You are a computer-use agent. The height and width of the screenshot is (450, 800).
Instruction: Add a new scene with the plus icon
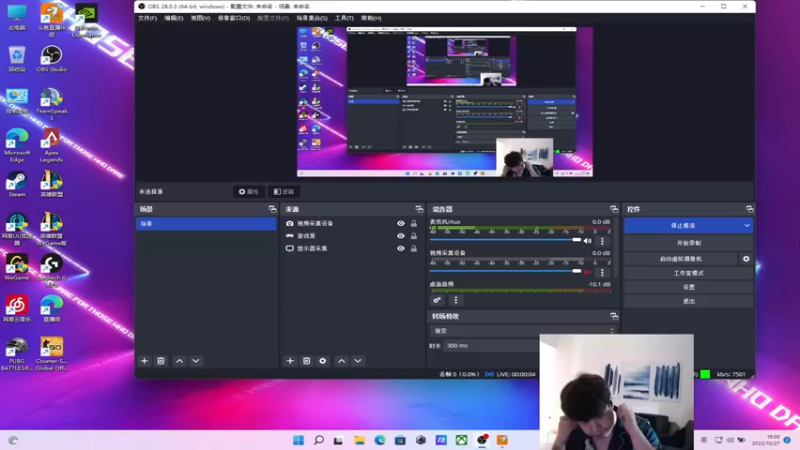click(x=144, y=361)
